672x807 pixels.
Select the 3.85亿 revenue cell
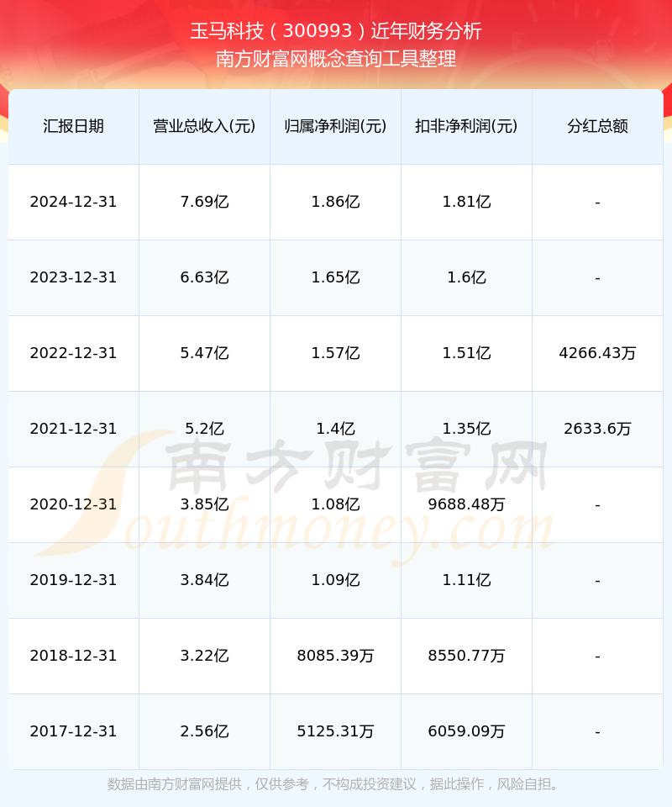click(x=205, y=504)
